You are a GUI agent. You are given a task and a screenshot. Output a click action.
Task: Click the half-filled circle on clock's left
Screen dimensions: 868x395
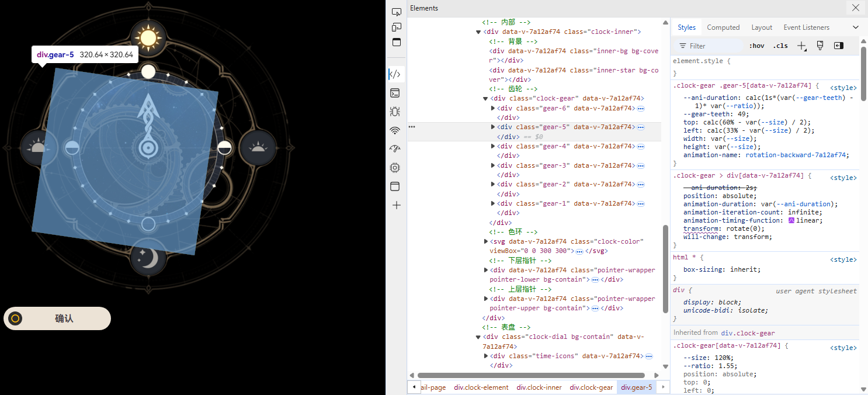tap(71, 148)
